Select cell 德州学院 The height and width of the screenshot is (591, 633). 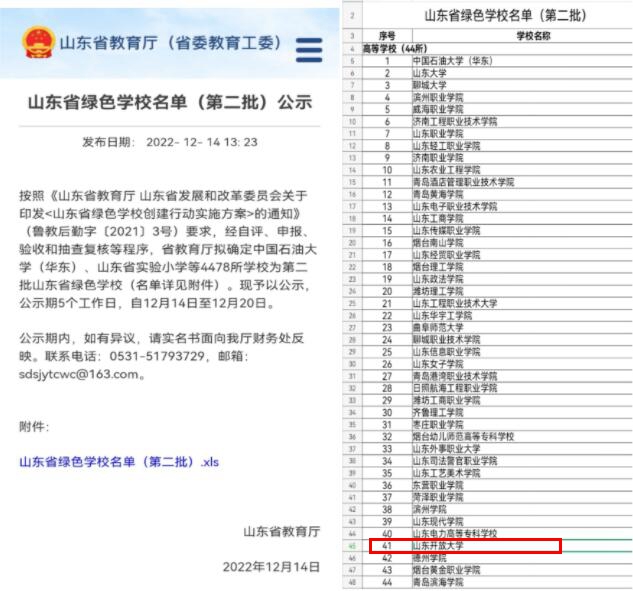pyautogui.click(x=522, y=557)
